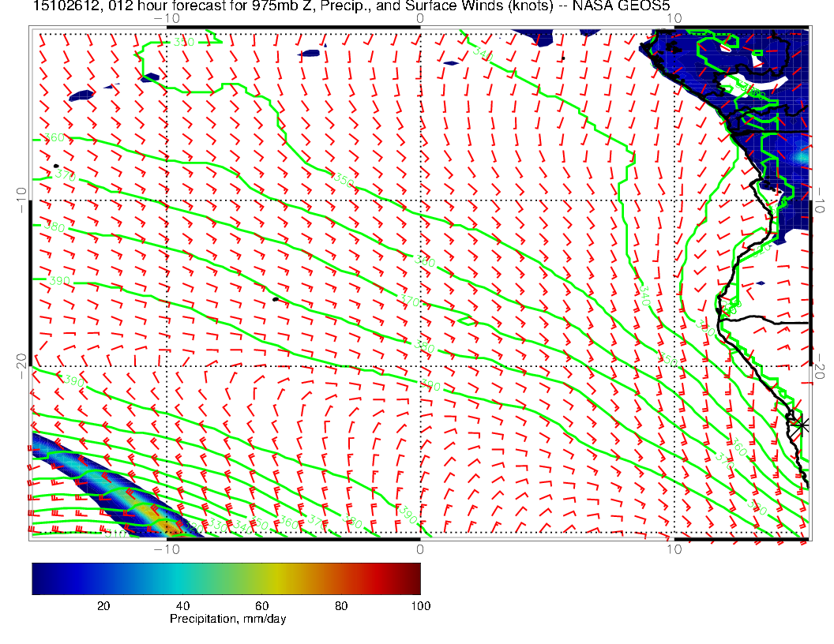Viewport: 834px width, 644px height.
Task: Select the 'Precipitation, mm/day' colorbar caption
Action: pyautogui.click(x=227, y=620)
